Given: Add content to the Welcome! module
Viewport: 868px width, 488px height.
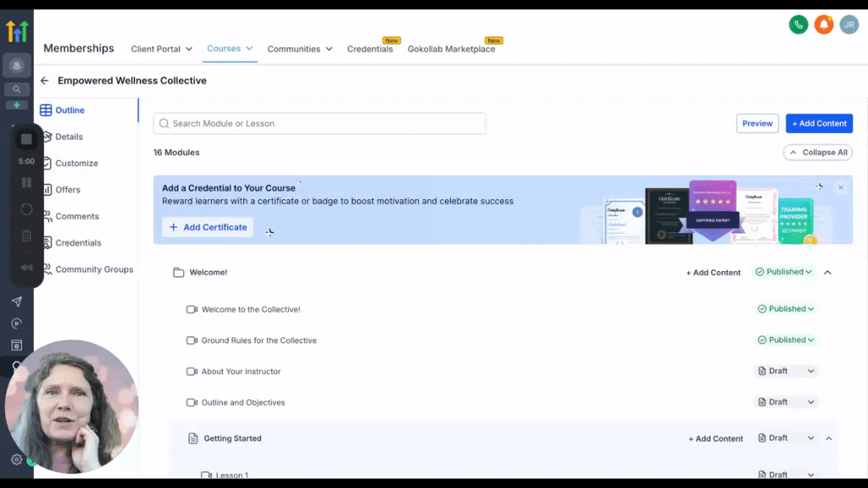Looking at the screenshot, I should 713,272.
